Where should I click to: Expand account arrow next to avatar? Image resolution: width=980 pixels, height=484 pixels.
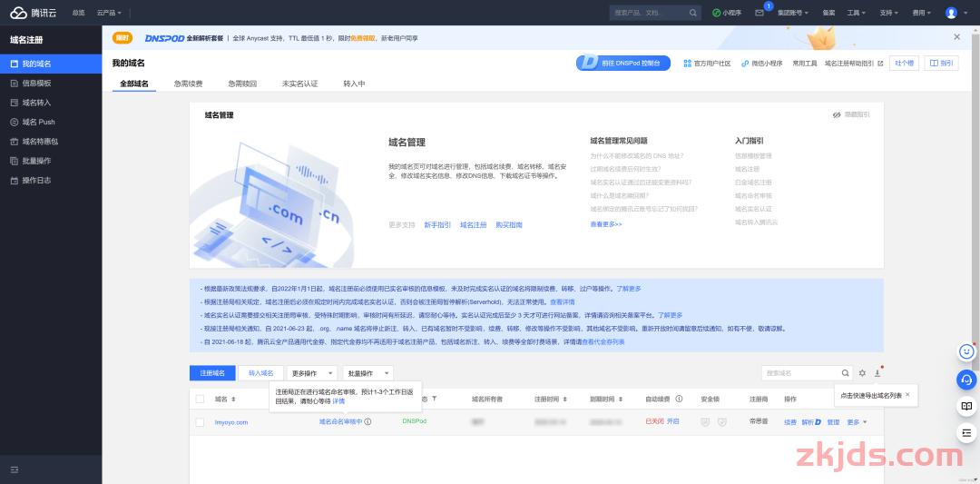(965, 13)
